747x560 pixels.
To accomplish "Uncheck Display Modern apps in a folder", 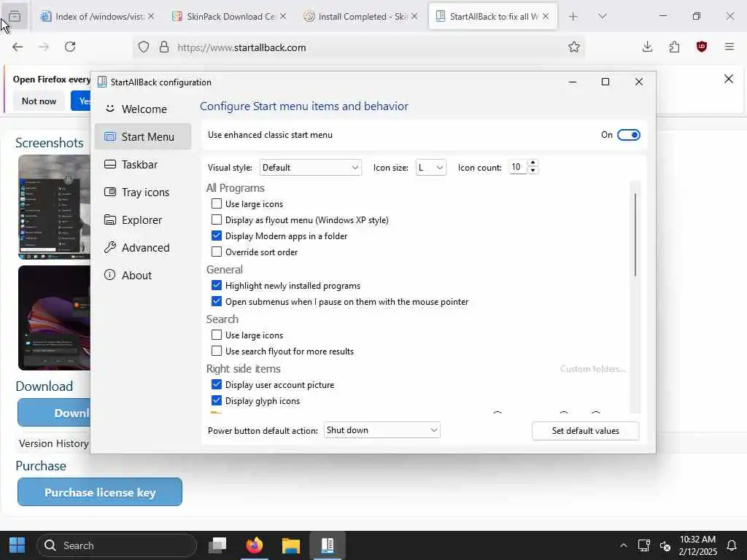I will click(216, 236).
